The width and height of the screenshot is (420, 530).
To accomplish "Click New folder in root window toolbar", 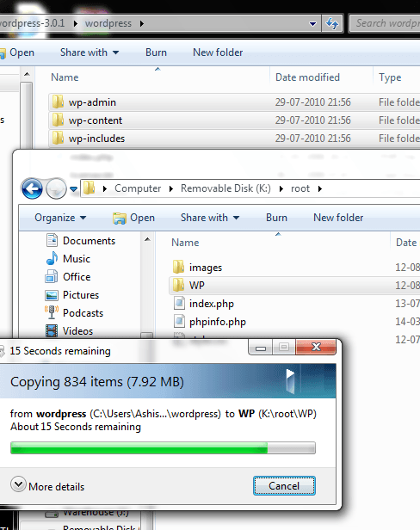I will [x=338, y=218].
